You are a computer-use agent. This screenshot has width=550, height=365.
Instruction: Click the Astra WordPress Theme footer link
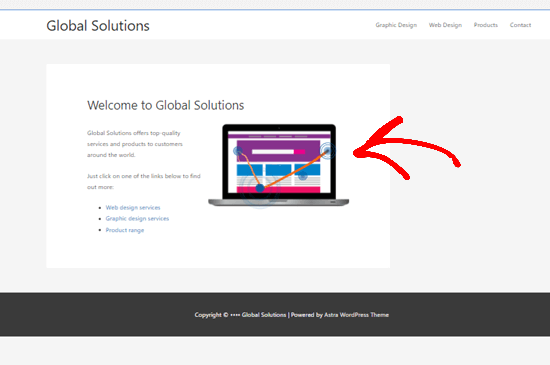(x=356, y=315)
